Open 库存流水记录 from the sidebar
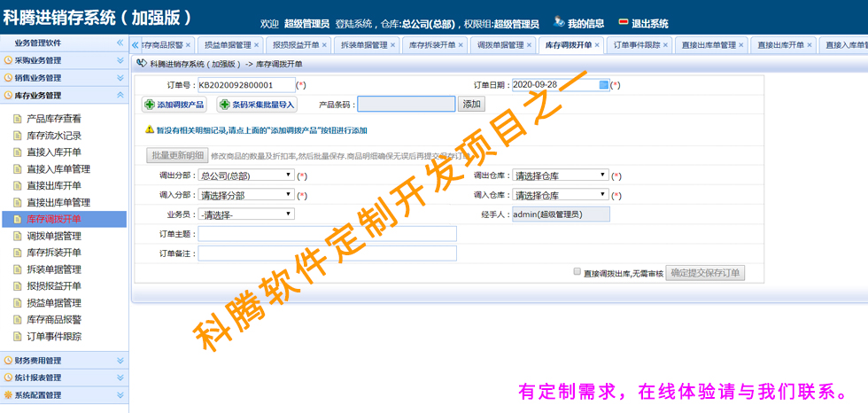Image resolution: width=868 pixels, height=413 pixels. (54, 136)
